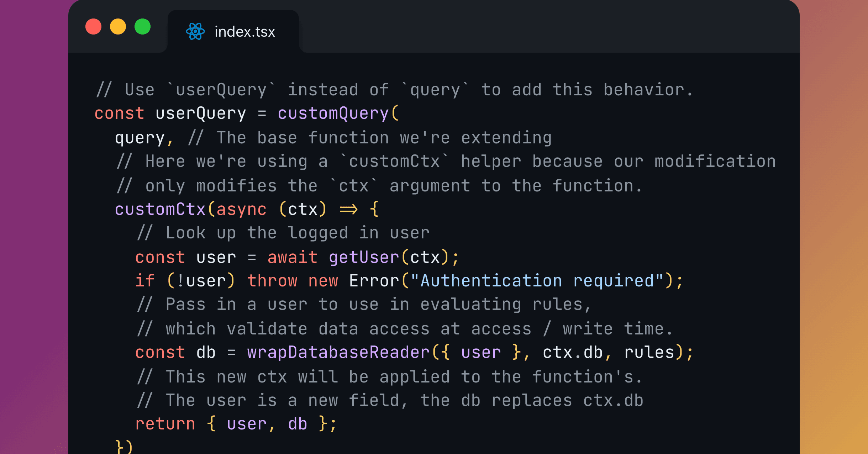Click the "Look up the logged in user" comment

283,233
